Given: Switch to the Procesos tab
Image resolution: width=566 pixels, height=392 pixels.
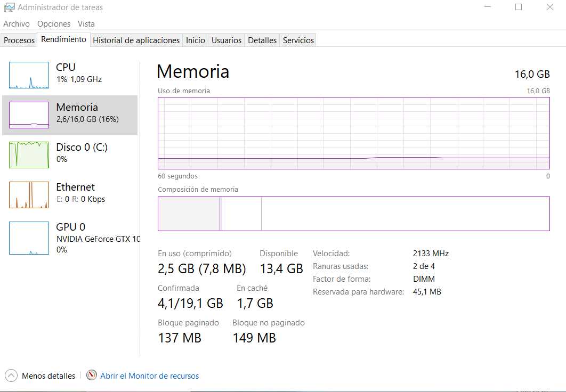Looking at the screenshot, I should point(19,40).
